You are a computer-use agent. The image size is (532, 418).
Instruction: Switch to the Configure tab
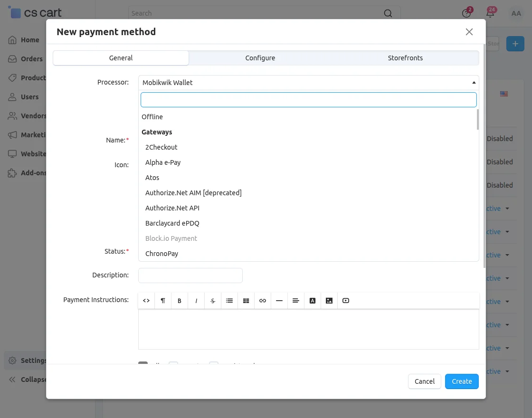(x=260, y=58)
